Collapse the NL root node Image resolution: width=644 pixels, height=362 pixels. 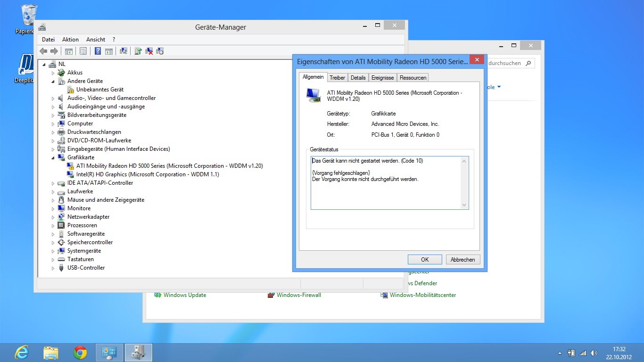[x=44, y=64]
